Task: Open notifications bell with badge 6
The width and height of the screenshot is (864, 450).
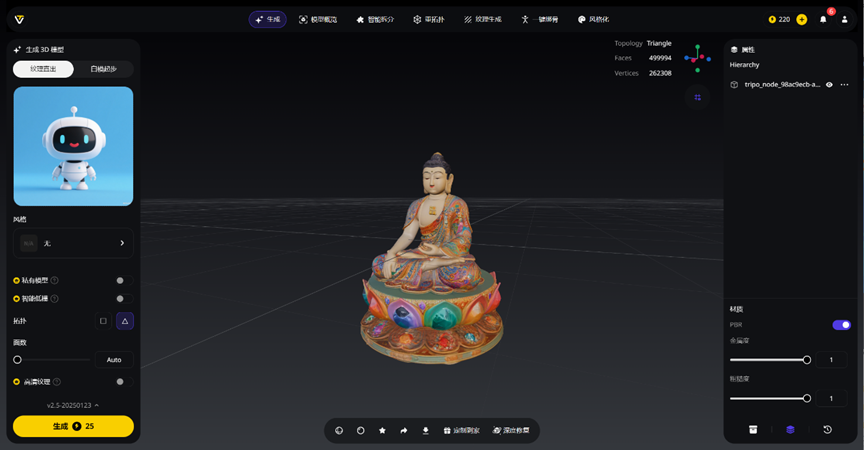Action: [823, 19]
